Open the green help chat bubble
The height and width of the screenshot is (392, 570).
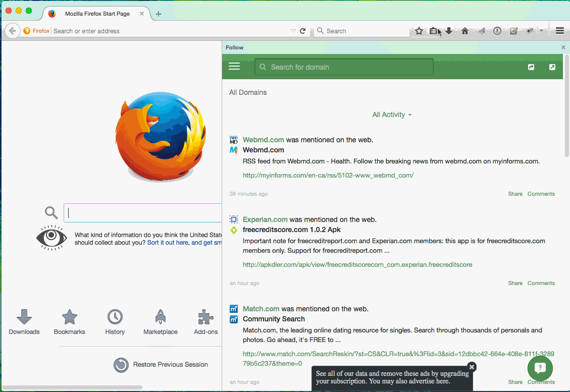(540, 368)
